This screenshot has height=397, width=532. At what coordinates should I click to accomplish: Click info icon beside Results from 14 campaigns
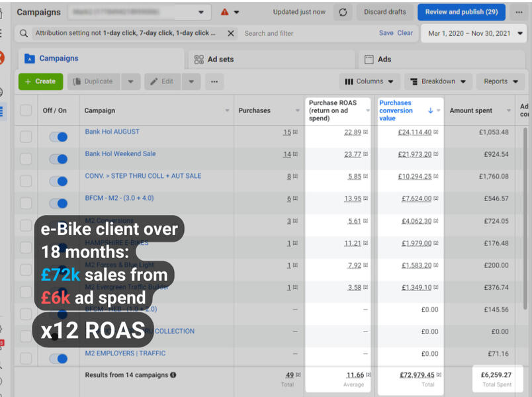tap(173, 375)
